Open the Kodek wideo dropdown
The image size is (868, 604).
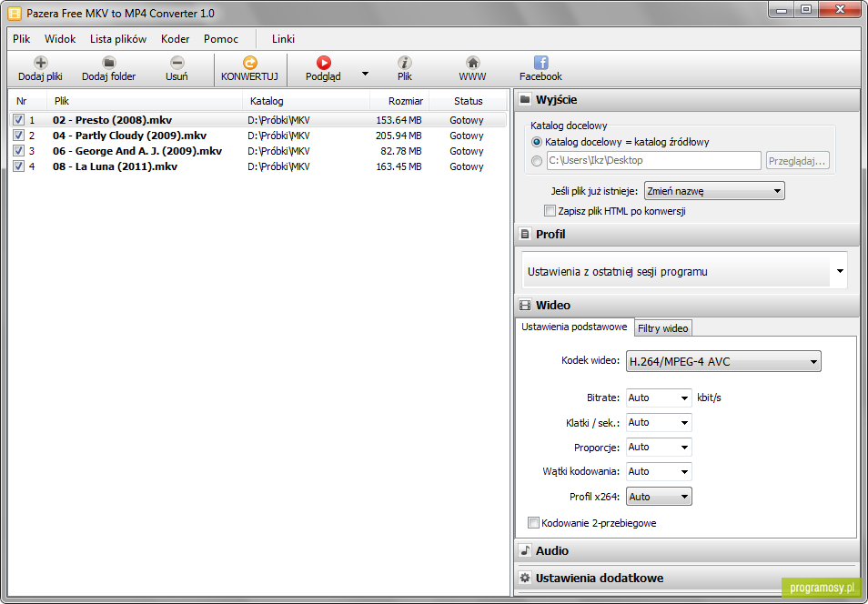(723, 361)
